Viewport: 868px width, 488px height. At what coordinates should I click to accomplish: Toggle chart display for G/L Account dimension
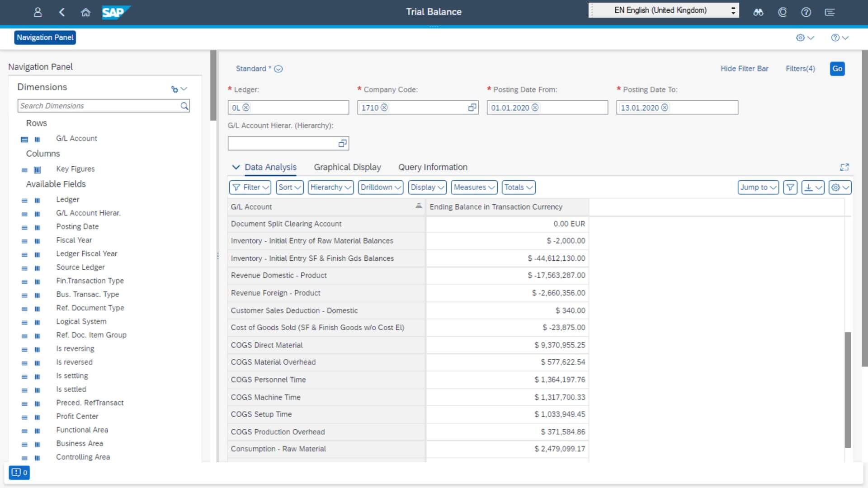click(38, 139)
